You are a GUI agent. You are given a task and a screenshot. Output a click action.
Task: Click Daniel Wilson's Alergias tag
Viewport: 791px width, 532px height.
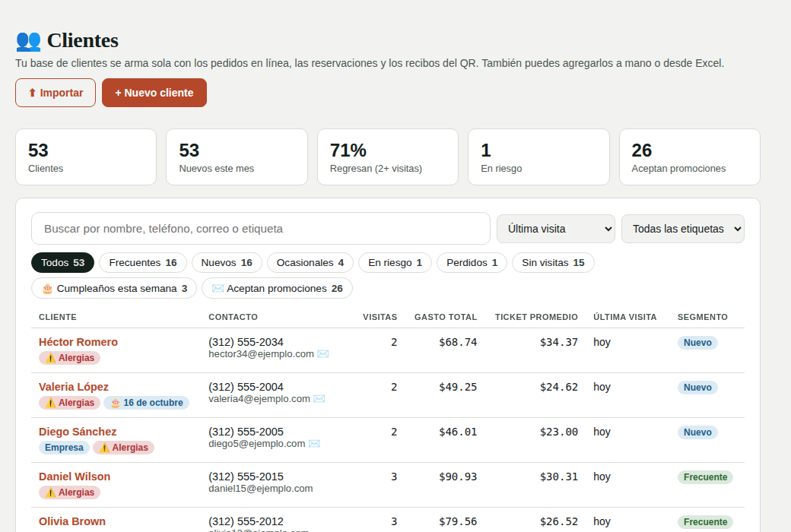(70, 492)
